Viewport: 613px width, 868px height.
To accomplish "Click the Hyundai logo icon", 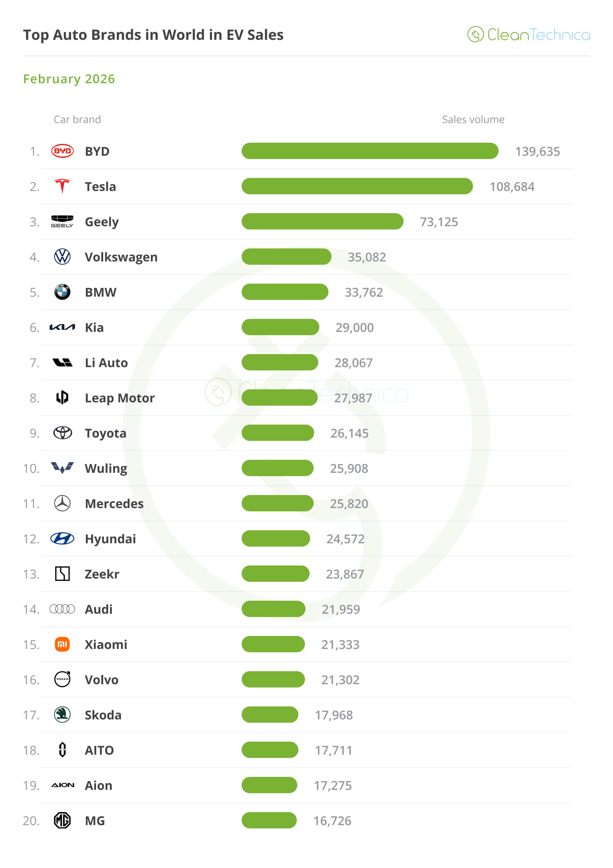I will click(62, 539).
